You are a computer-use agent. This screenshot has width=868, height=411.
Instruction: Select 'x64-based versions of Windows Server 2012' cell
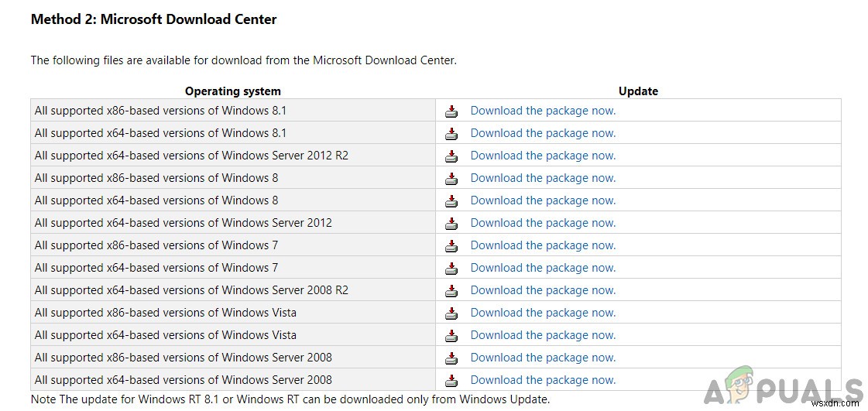[x=233, y=223]
